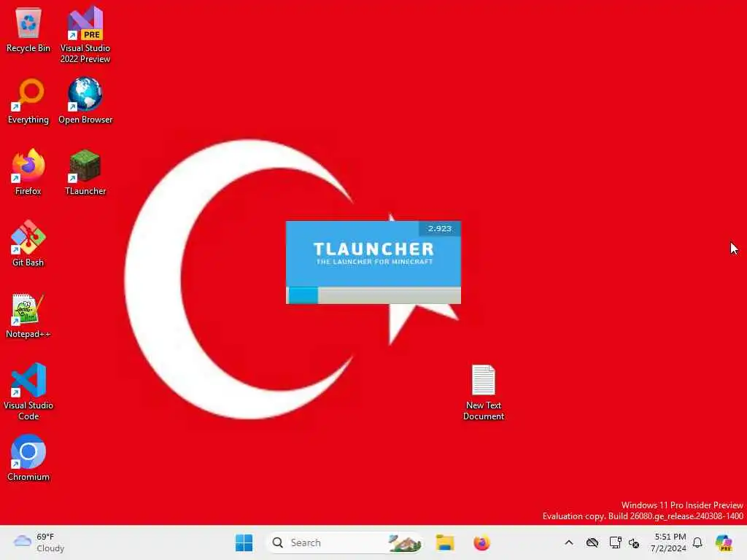The image size is (747, 560).
Task: Open the weather widget showing 69°F Cloudy
Action: click(39, 542)
